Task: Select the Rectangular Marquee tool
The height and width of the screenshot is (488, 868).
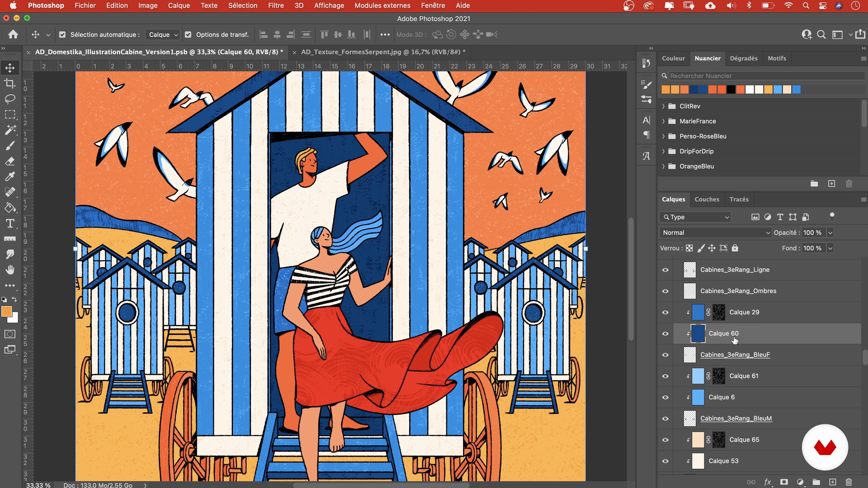Action: (x=10, y=115)
